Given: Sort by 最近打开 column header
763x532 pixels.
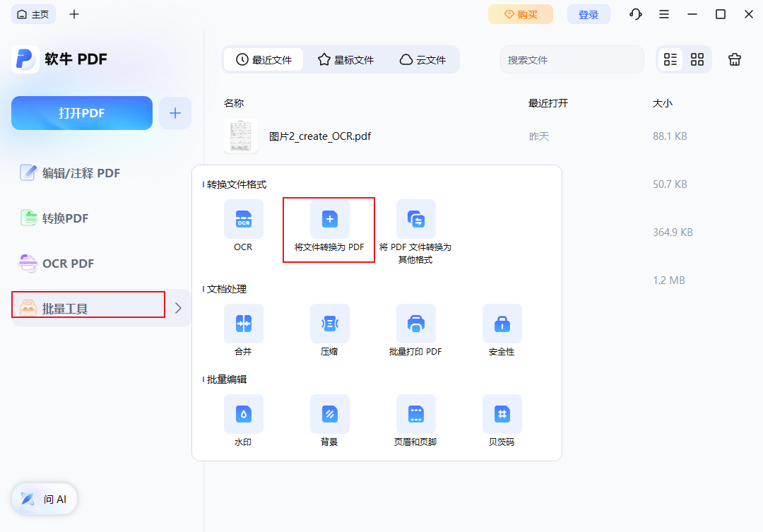Looking at the screenshot, I should tap(548, 103).
